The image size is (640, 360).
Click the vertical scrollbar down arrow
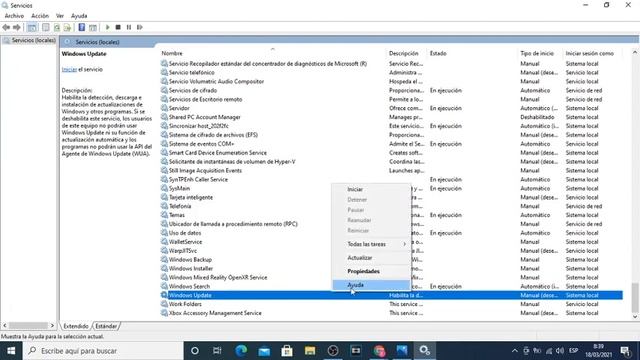tap(635, 316)
